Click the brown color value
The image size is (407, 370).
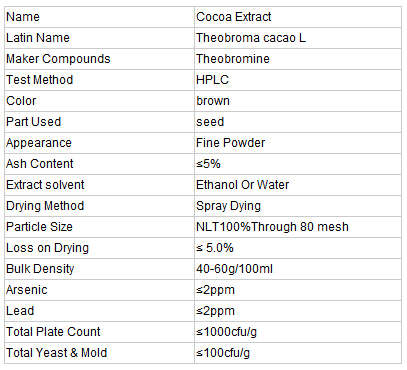pyautogui.click(x=213, y=101)
